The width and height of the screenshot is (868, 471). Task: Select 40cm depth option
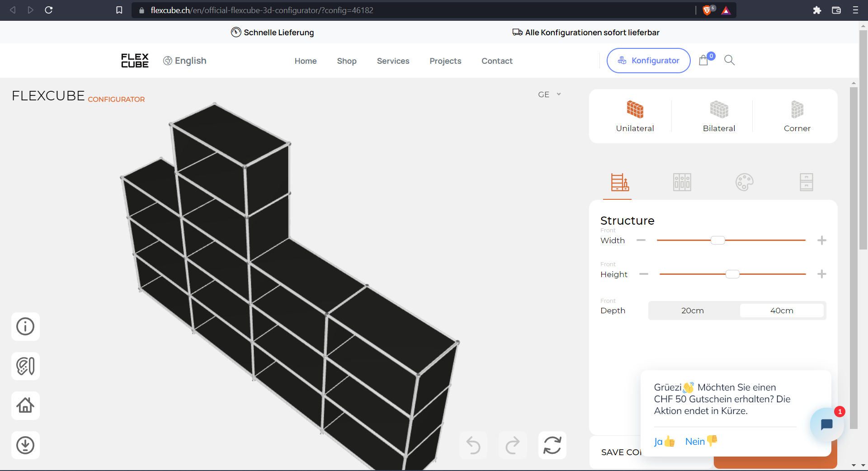[782, 311]
